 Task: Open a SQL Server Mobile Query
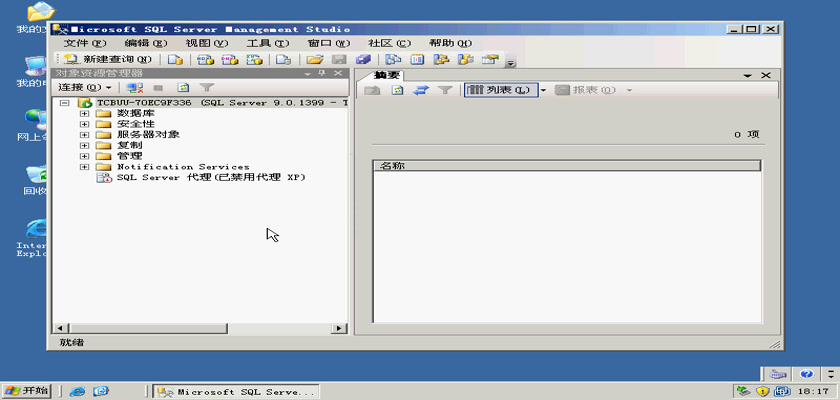[283, 59]
